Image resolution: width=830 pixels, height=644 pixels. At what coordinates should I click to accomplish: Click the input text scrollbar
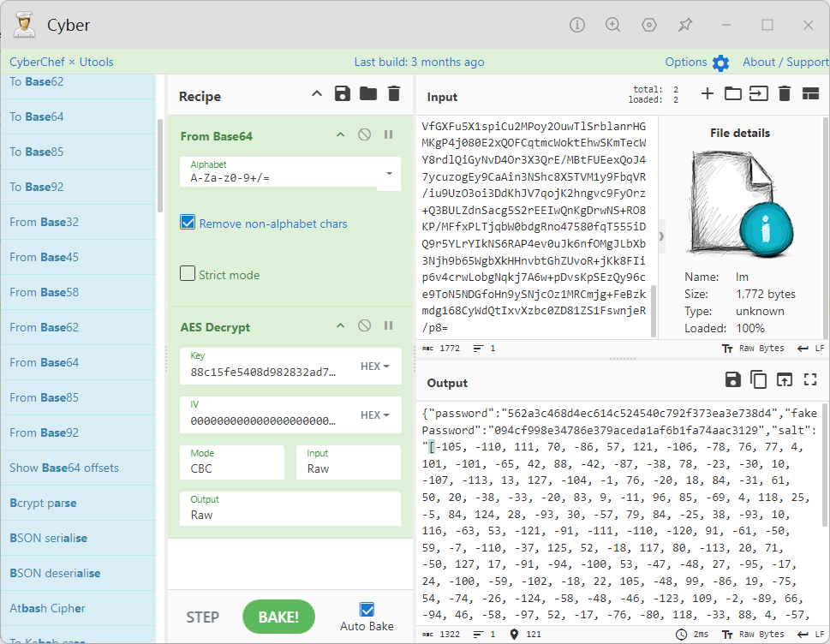[654, 311]
